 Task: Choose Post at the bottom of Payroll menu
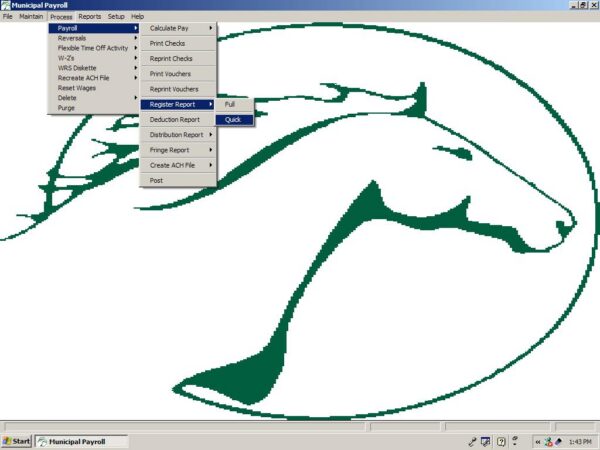point(157,181)
